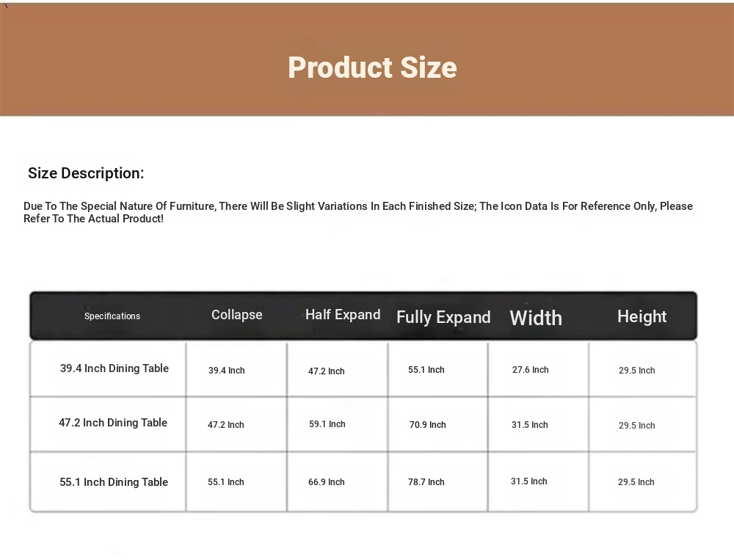
Task: Click the Height column header
Action: 642,316
